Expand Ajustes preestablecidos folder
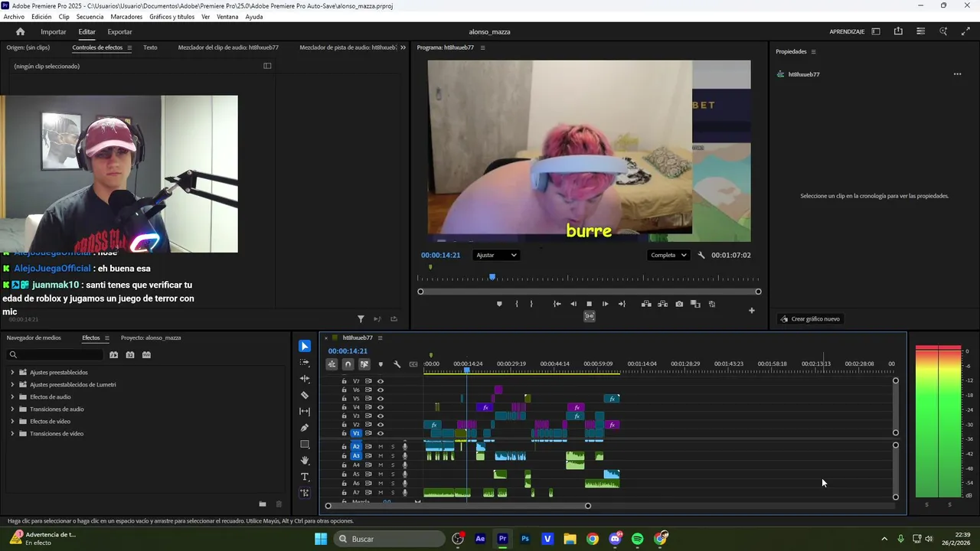This screenshot has height=551, width=980. pyautogui.click(x=12, y=373)
